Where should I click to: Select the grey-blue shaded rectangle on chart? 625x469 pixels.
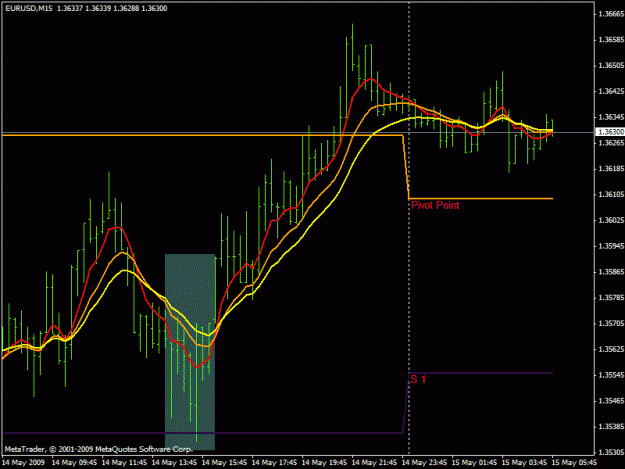point(190,352)
